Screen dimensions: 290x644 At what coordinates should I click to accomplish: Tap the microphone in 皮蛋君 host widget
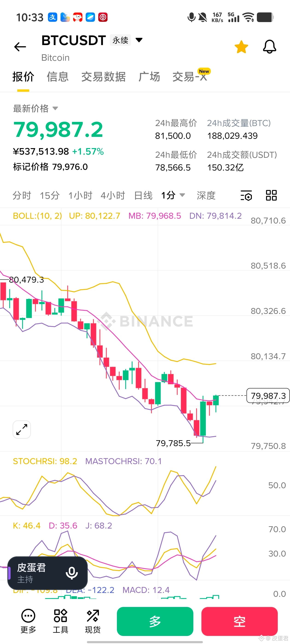(72, 573)
